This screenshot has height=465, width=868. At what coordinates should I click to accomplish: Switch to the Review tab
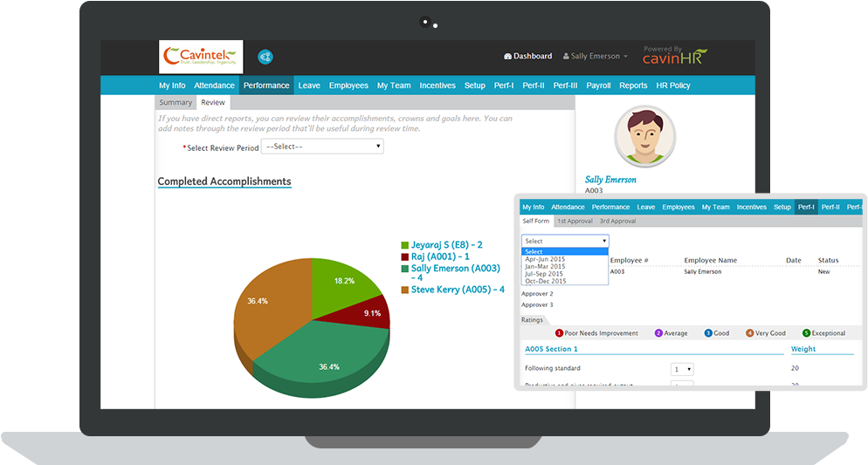213,102
